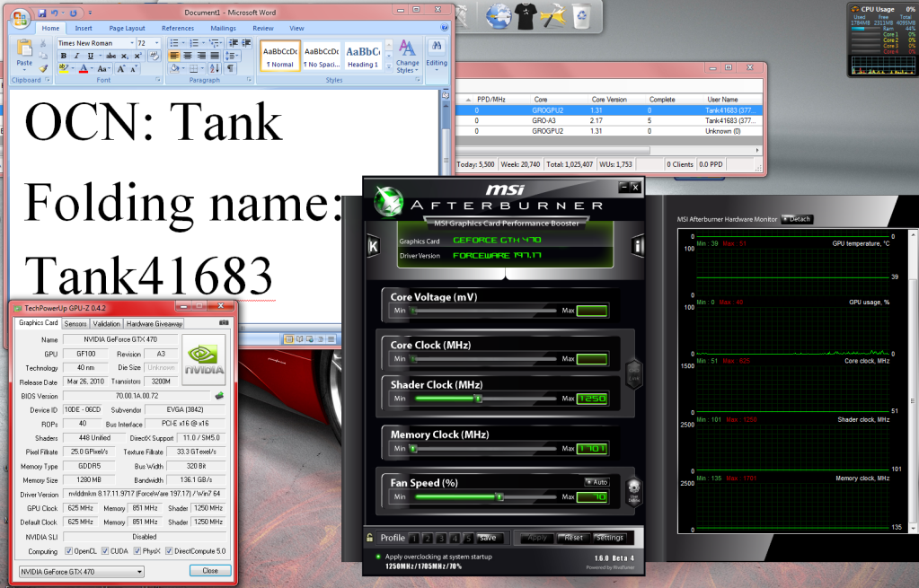This screenshot has height=588, width=919.
Task: Toggle the OpenCL checkbox in GPU-Z
Action: (x=68, y=551)
